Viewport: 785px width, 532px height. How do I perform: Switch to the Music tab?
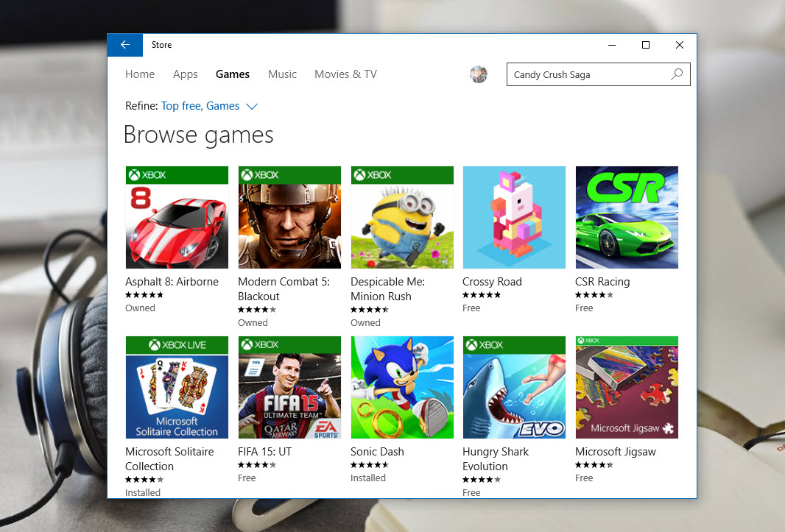pyautogui.click(x=282, y=74)
